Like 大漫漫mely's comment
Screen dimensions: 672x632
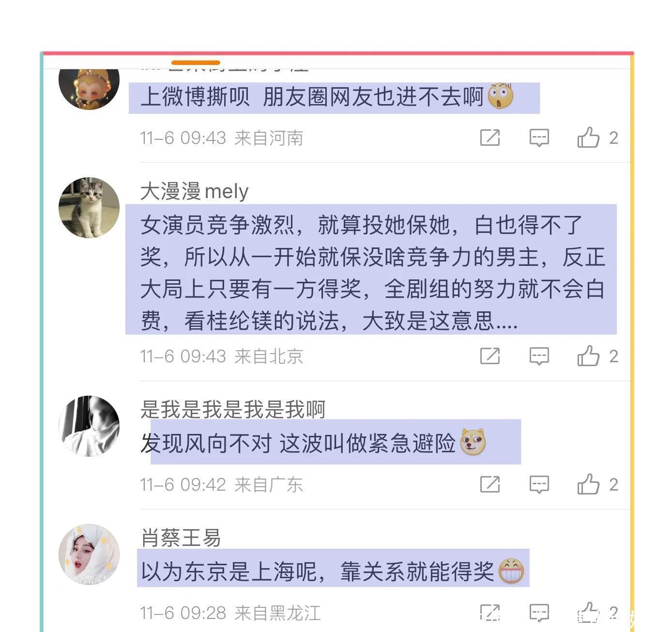pos(588,356)
